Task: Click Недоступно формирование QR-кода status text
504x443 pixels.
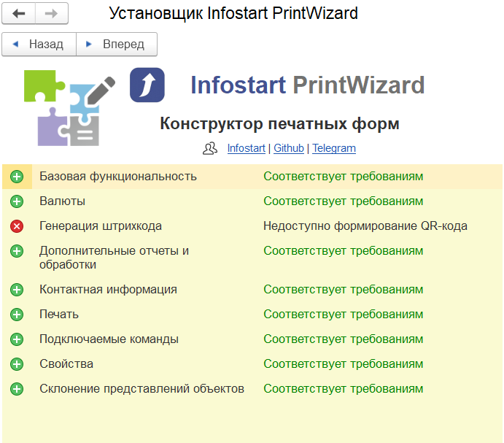Action: coord(365,226)
